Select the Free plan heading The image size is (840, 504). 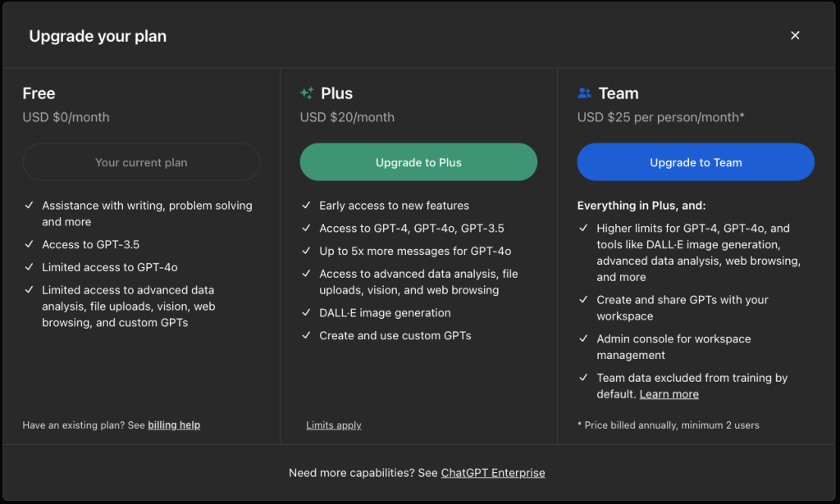[39, 93]
